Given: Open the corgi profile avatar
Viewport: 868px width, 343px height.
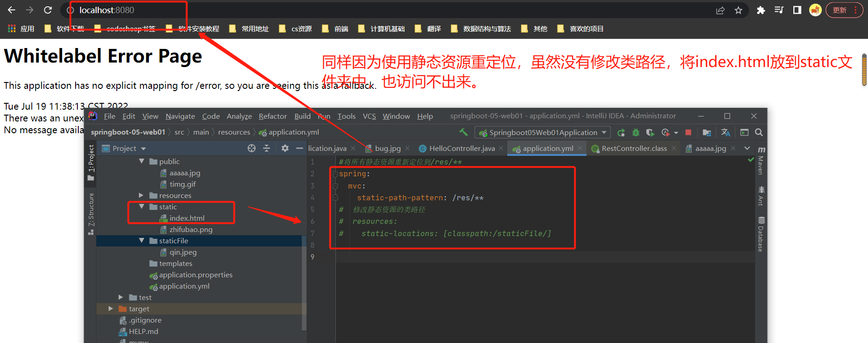Looking at the screenshot, I should [x=816, y=10].
